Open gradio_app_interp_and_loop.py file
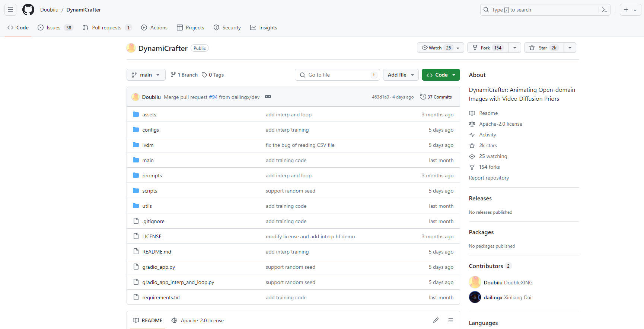This screenshot has width=644, height=329. [x=178, y=282]
